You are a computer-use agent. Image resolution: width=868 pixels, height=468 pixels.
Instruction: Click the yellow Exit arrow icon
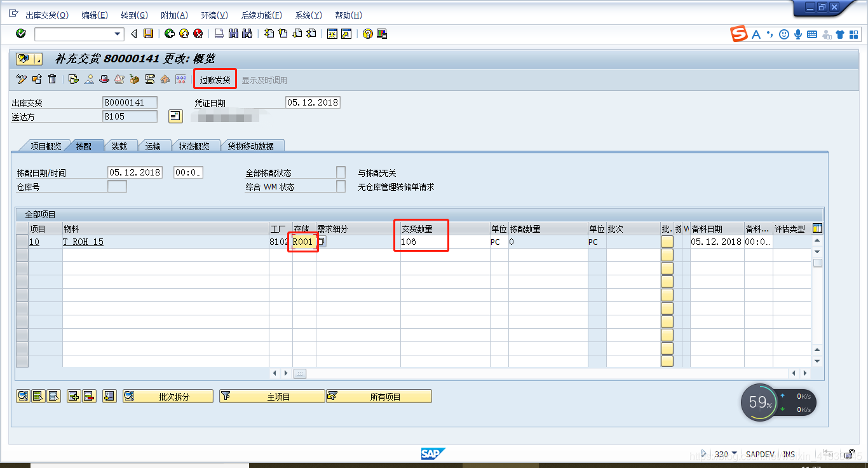tap(184, 34)
